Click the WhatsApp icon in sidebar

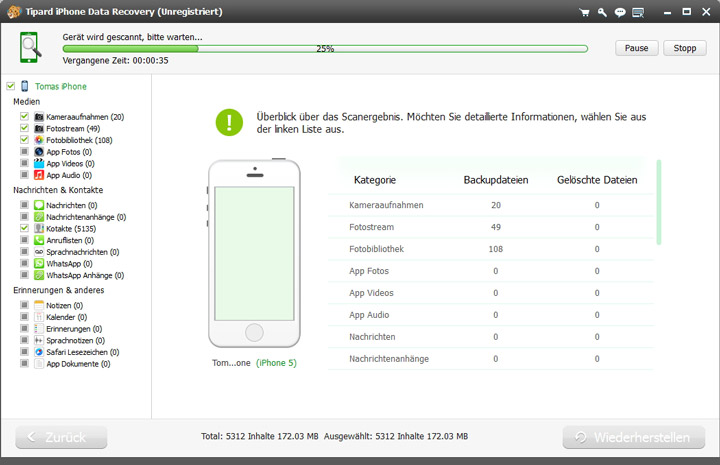39,263
